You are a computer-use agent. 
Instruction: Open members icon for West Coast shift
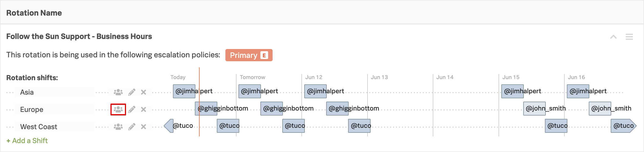(x=118, y=127)
